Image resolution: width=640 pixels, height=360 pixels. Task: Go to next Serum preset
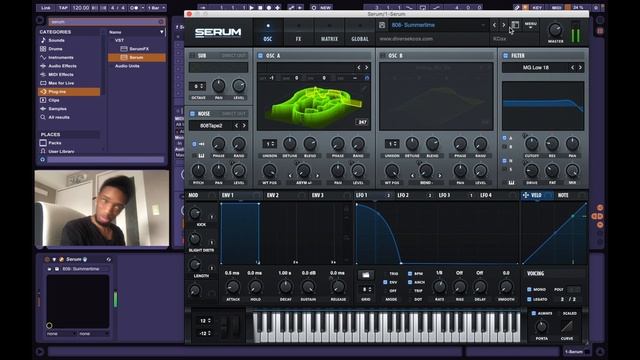coord(504,25)
